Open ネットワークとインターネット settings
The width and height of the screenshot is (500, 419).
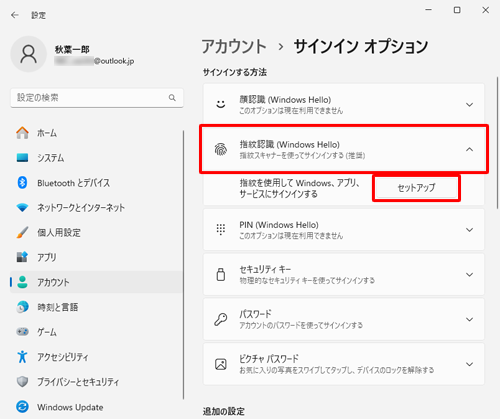click(x=97, y=208)
